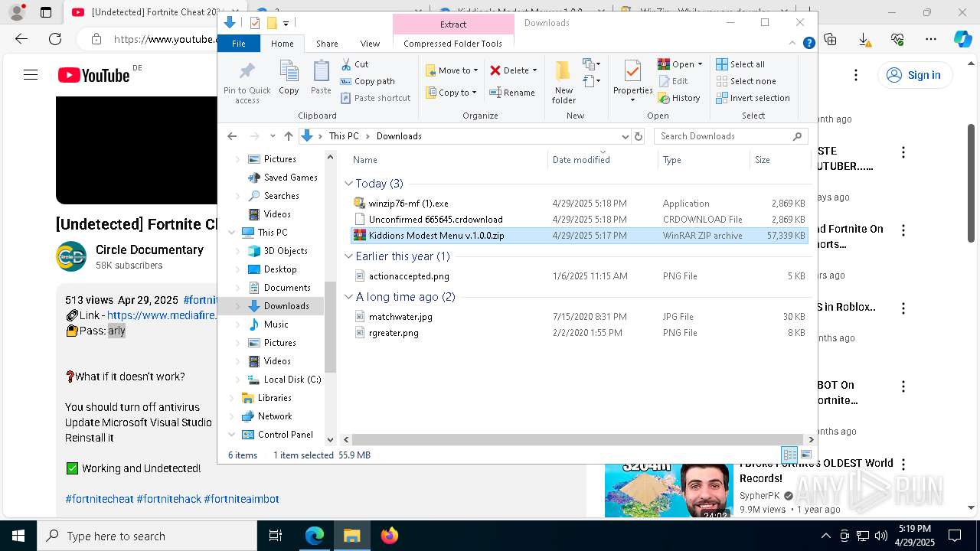Click Edit in Open group
The image size is (980, 551).
pos(673,81)
